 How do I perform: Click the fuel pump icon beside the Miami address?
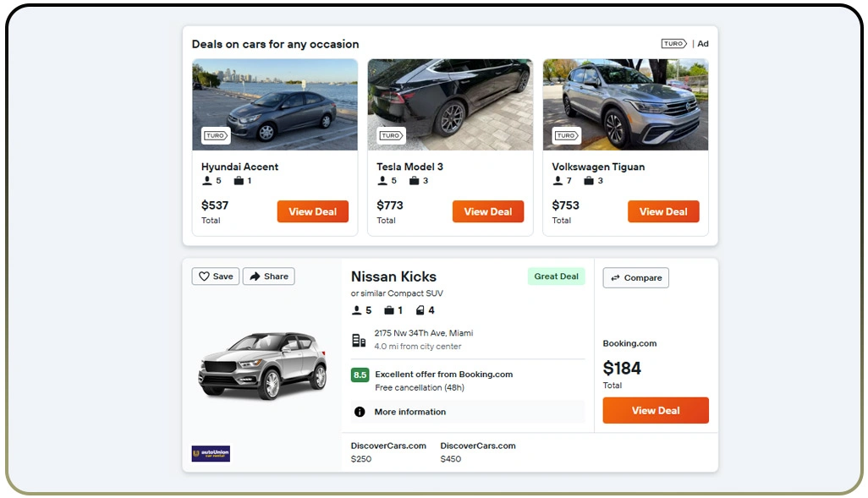point(357,339)
